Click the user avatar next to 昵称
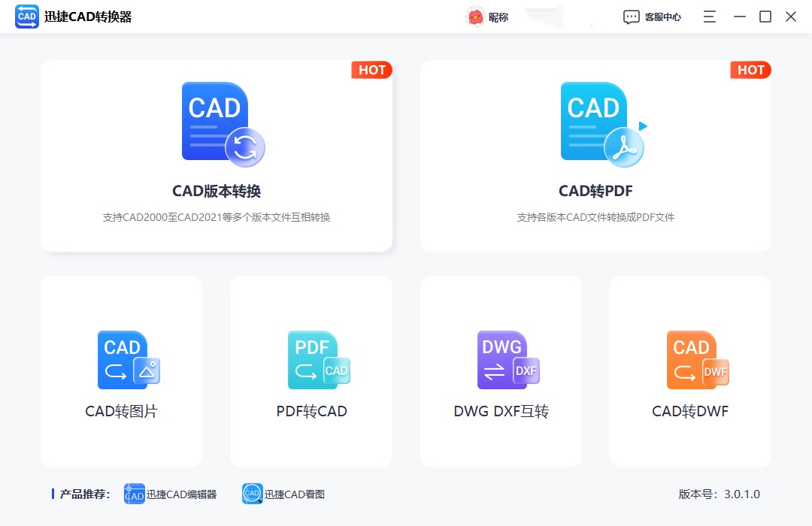Viewport: 812px width, 526px height. 474,16
